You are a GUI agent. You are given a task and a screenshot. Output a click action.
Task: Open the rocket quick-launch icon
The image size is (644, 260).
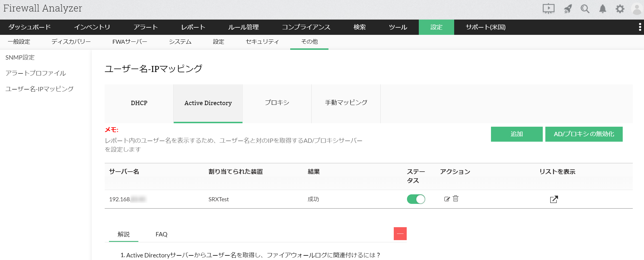[x=568, y=9]
